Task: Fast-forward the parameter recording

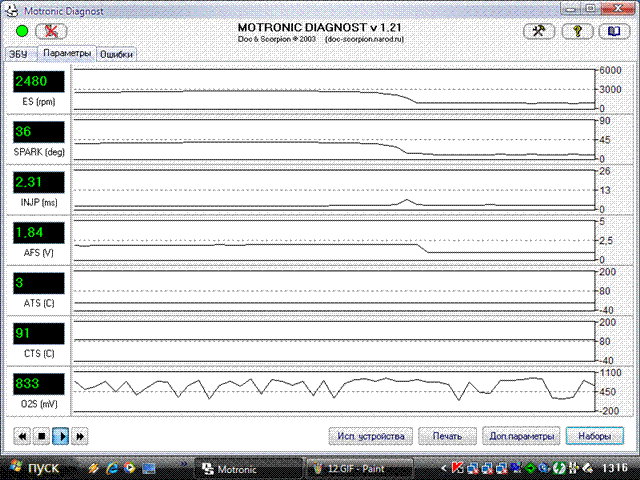Action: click(80, 436)
